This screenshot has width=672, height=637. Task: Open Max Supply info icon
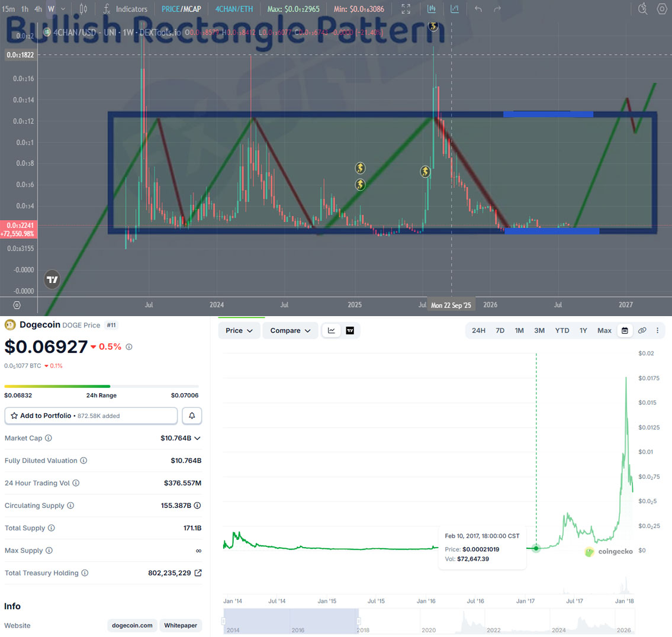click(x=49, y=551)
